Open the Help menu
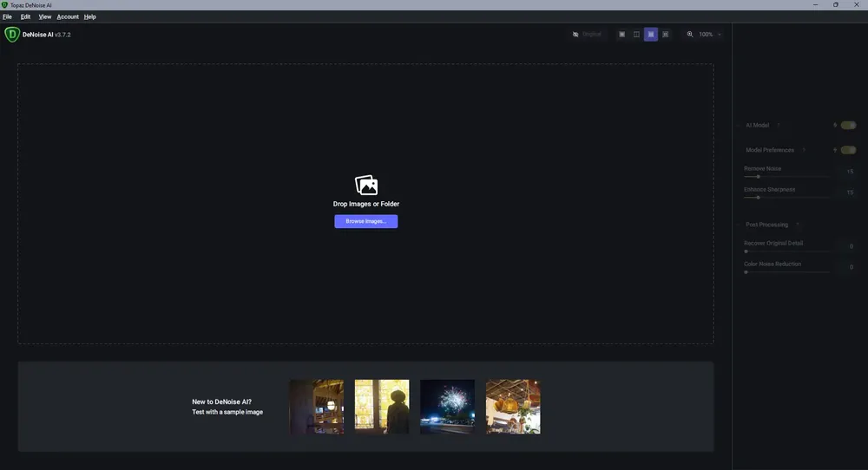The image size is (868, 470). [89, 16]
